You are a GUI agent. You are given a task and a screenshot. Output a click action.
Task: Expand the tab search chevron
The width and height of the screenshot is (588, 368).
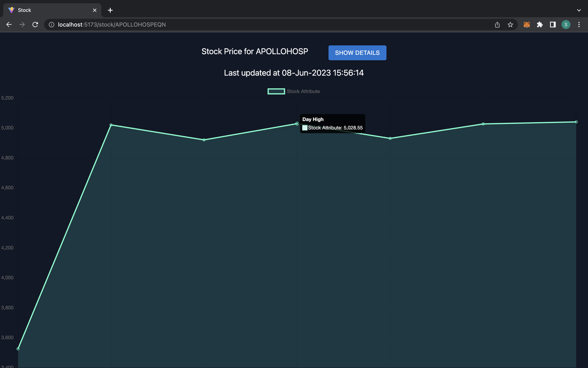click(x=579, y=10)
